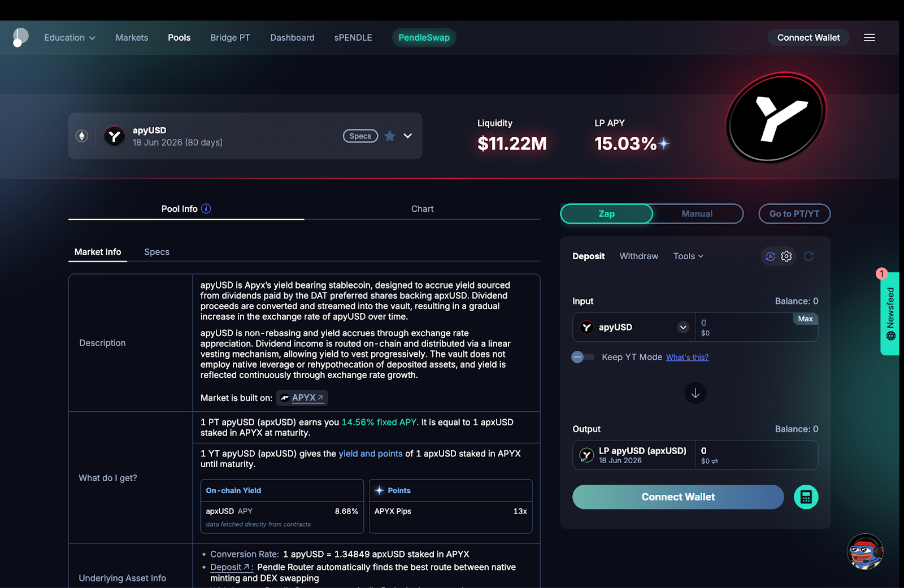
Task: Click the refresh icon in the deposit panel
Action: 809,256
